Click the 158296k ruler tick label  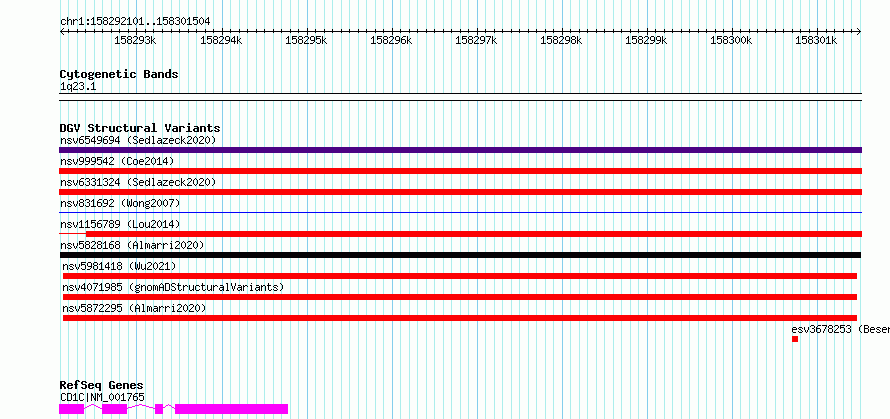pos(391,40)
